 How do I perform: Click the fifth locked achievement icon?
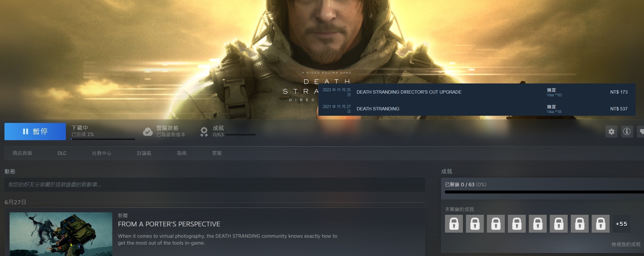[538, 224]
